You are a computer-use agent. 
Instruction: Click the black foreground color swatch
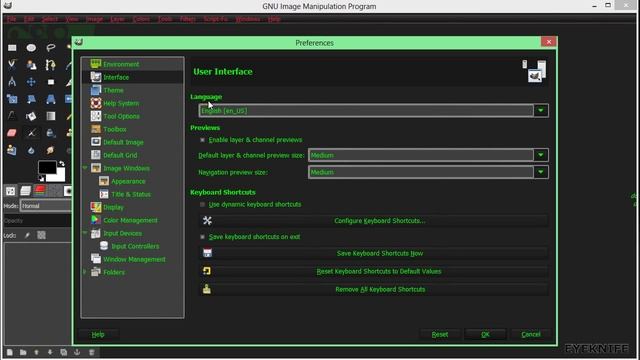pos(47,167)
